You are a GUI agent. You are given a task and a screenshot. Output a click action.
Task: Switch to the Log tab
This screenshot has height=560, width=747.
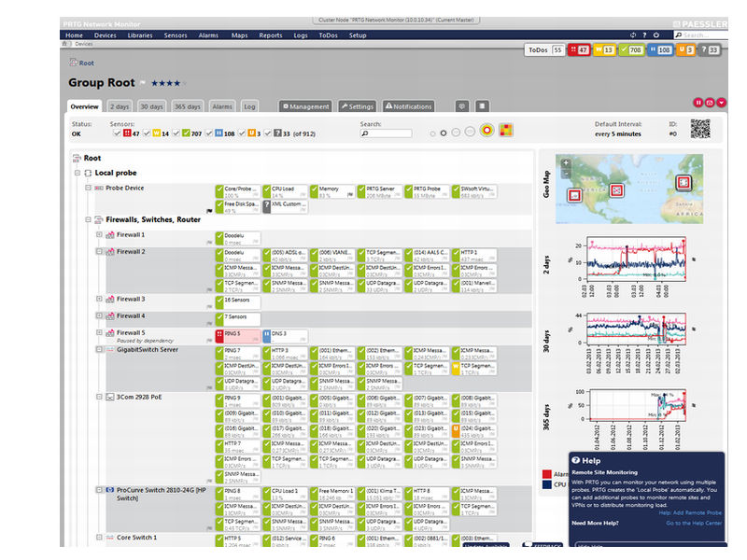point(249,106)
